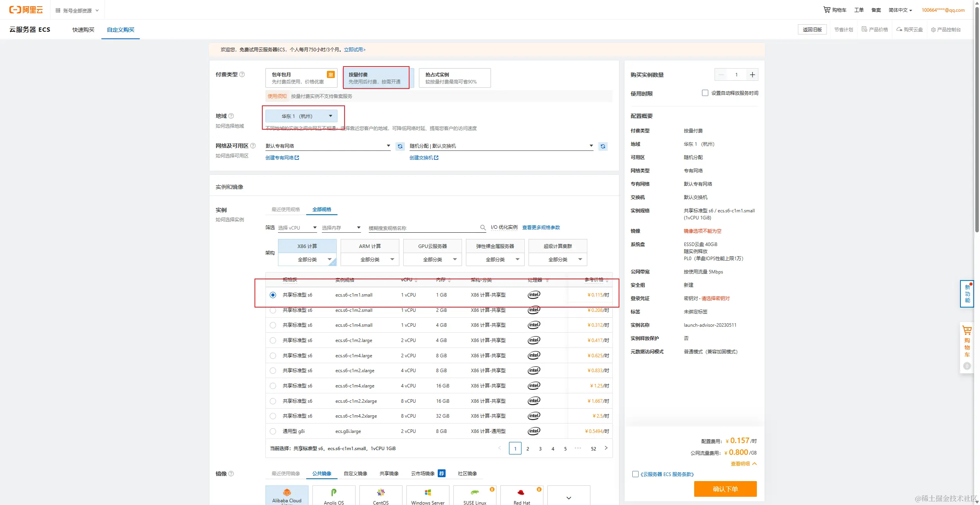The width and height of the screenshot is (980, 505).
Task: Click the 立即试用 free trial link
Action: tap(354, 50)
